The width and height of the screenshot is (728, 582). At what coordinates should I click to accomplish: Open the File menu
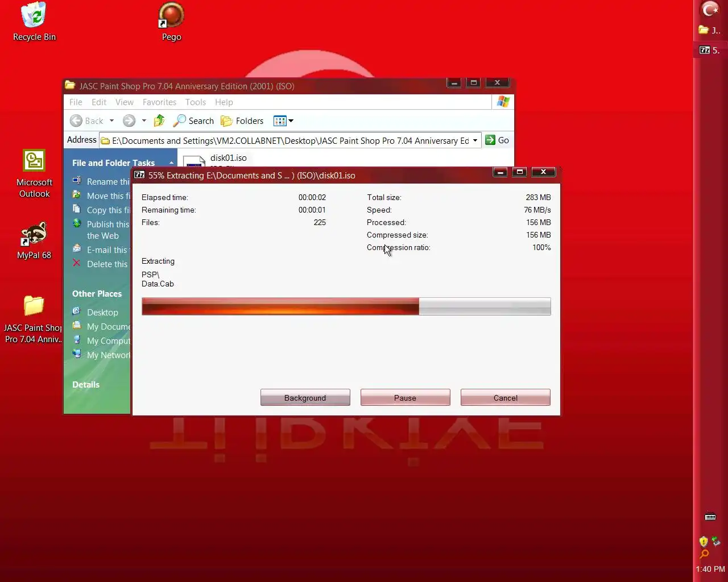click(76, 102)
